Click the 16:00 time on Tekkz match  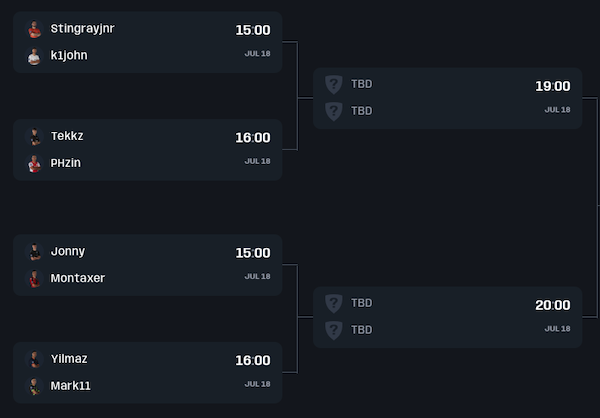(253, 137)
